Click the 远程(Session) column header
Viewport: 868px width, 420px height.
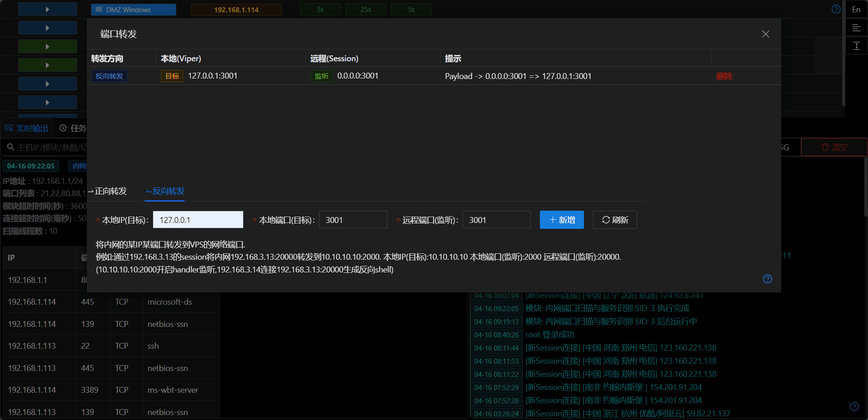(x=334, y=59)
